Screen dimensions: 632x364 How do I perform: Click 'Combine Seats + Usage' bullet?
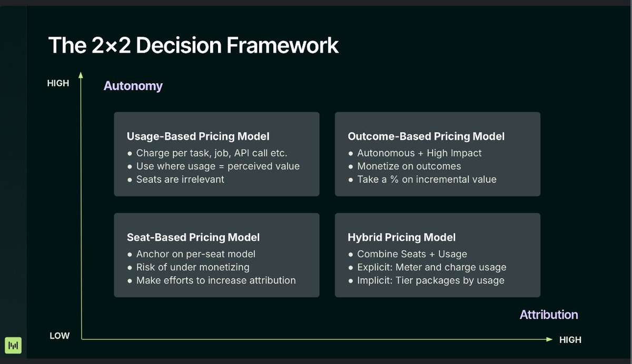click(412, 254)
